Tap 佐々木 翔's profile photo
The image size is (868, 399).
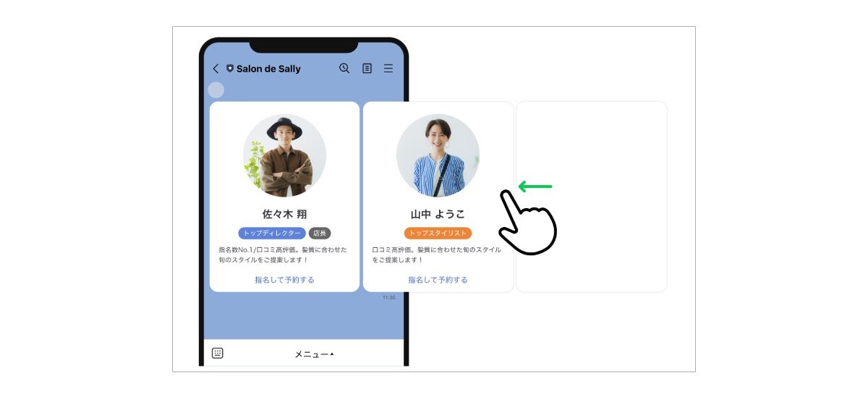pyautogui.click(x=284, y=155)
